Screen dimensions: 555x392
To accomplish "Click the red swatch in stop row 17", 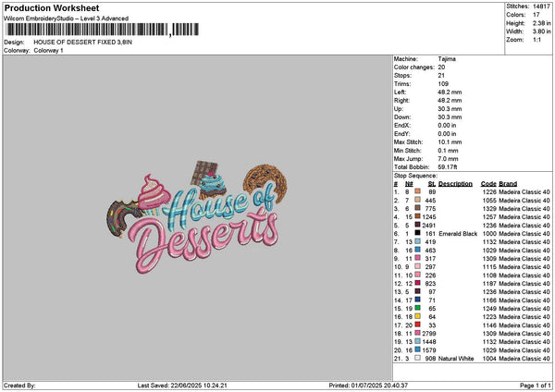I will pos(418,325).
